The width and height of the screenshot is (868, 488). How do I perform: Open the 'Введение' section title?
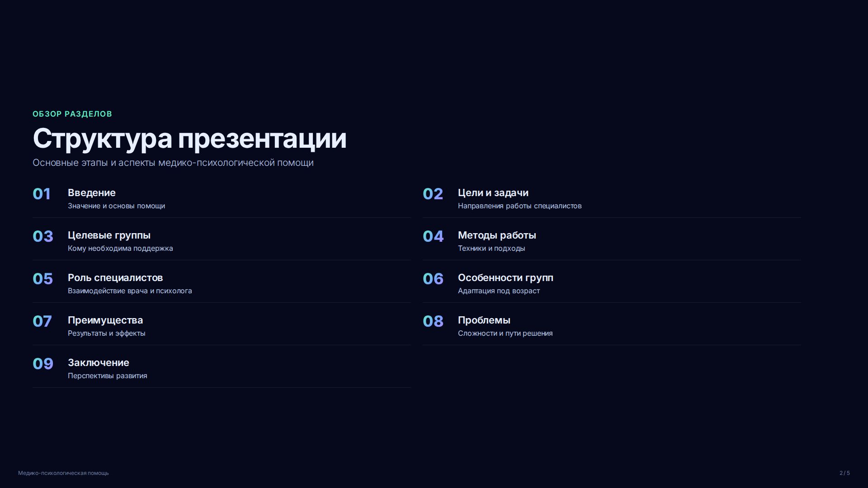pos(92,193)
